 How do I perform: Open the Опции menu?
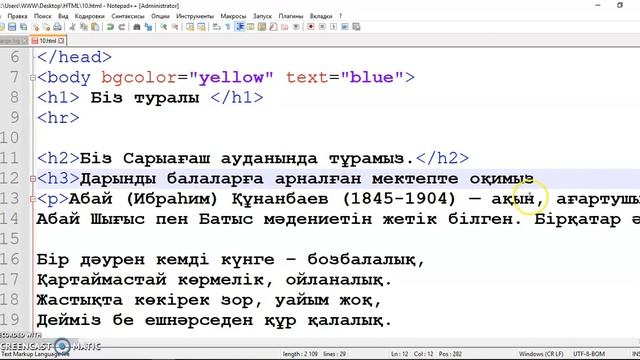pyautogui.click(x=160, y=16)
